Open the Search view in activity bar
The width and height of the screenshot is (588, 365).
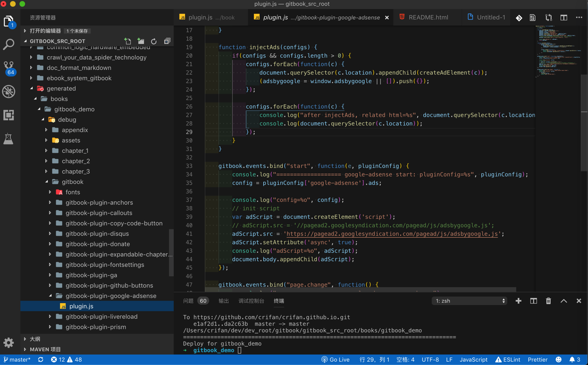pos(9,45)
